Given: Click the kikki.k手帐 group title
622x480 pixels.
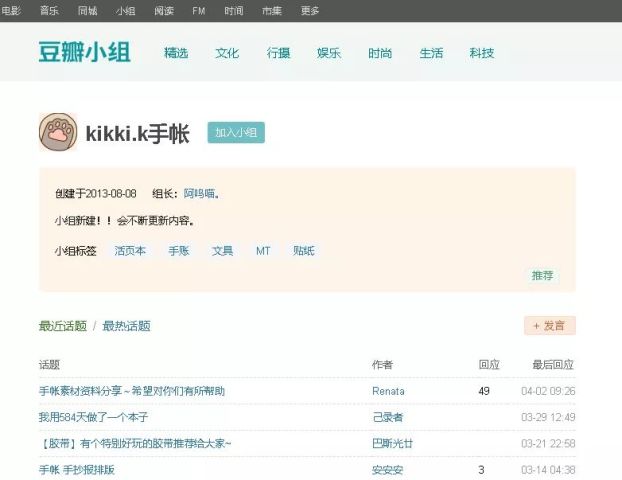Looking at the screenshot, I should tap(137, 133).
